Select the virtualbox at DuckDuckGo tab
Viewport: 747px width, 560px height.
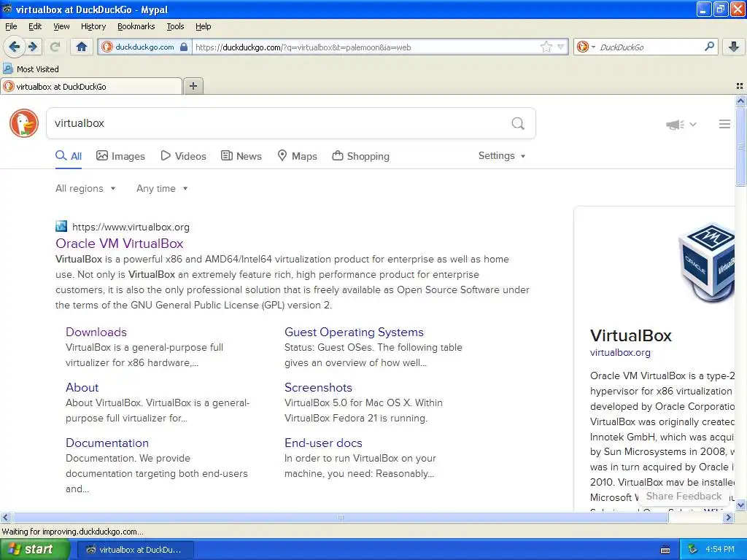pyautogui.click(x=91, y=86)
